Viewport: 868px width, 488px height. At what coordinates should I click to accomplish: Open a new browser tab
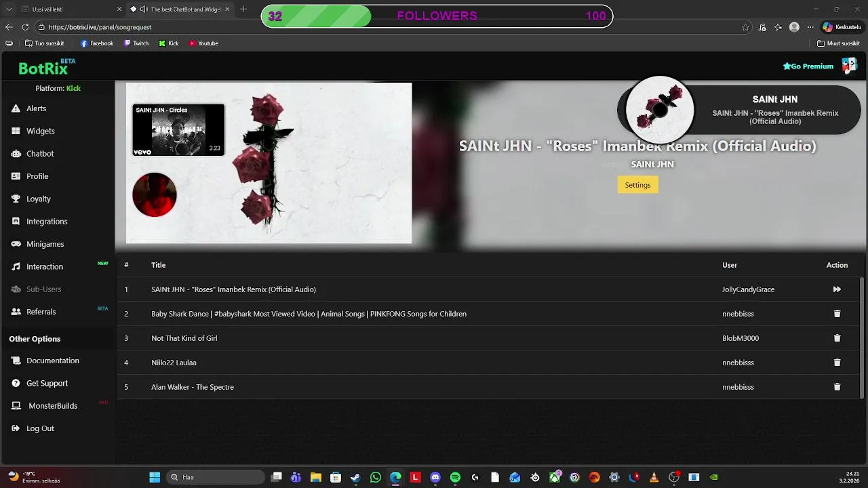click(243, 9)
